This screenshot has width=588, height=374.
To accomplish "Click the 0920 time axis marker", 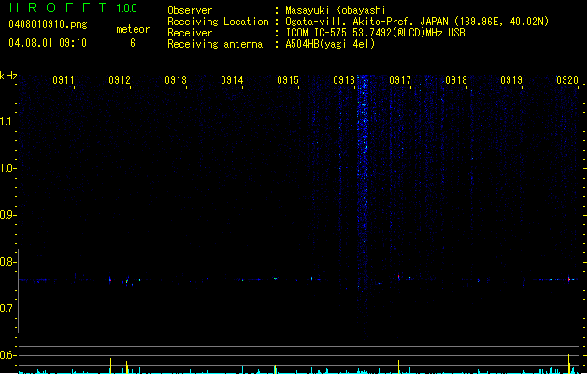I will 567,79.
